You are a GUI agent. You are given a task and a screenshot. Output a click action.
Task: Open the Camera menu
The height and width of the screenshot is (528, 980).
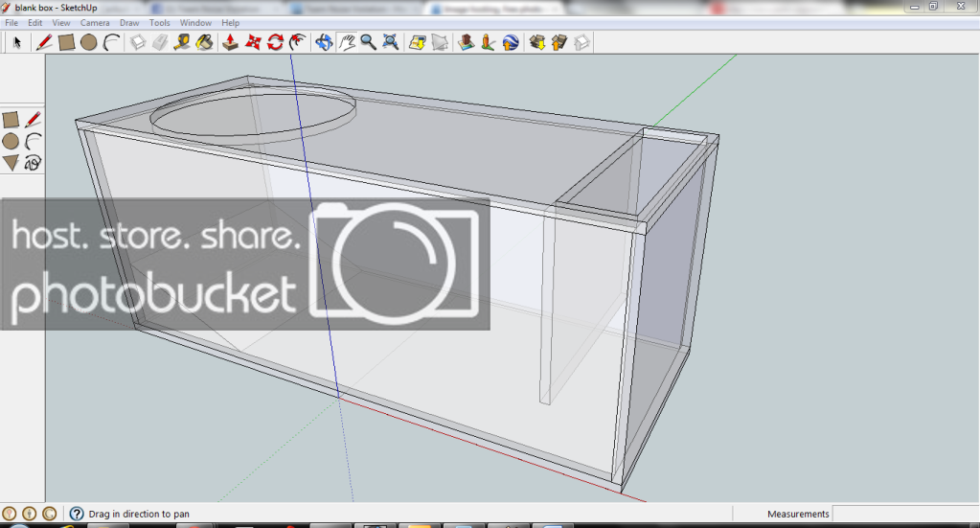pyautogui.click(x=95, y=22)
